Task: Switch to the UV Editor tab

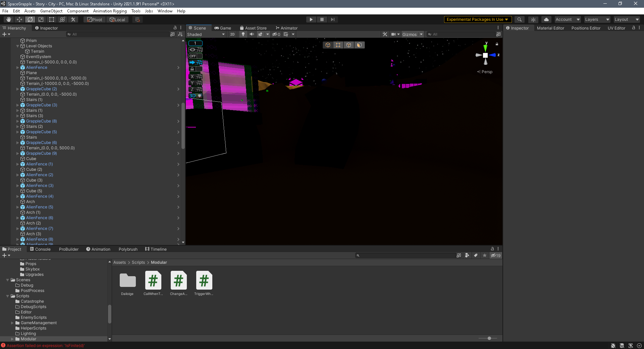Action: [x=616, y=28]
